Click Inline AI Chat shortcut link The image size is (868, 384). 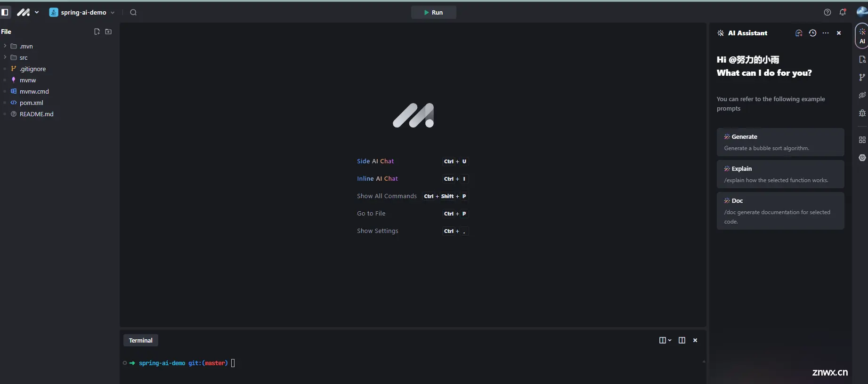pyautogui.click(x=377, y=178)
